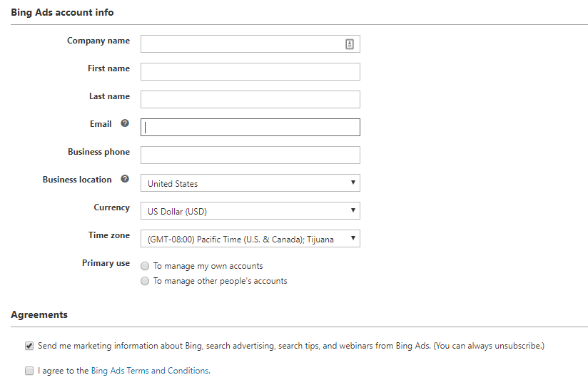Click the Currency dropdown arrow

click(x=353, y=210)
